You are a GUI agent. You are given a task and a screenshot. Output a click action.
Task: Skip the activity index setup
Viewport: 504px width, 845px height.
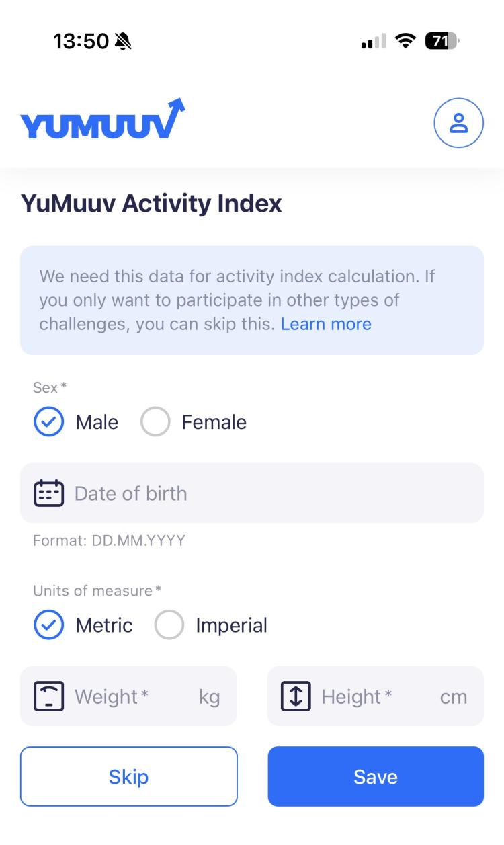pos(128,776)
